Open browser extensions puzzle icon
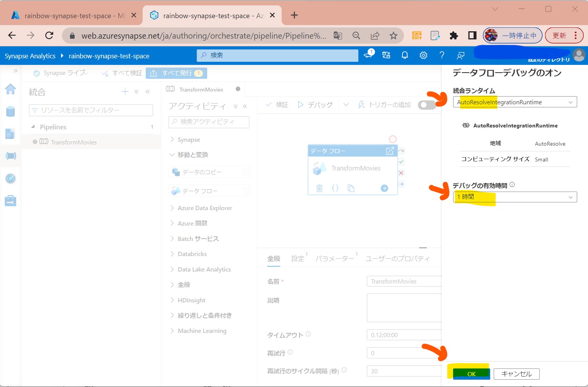Image resolution: width=588 pixels, height=387 pixels. [454, 36]
